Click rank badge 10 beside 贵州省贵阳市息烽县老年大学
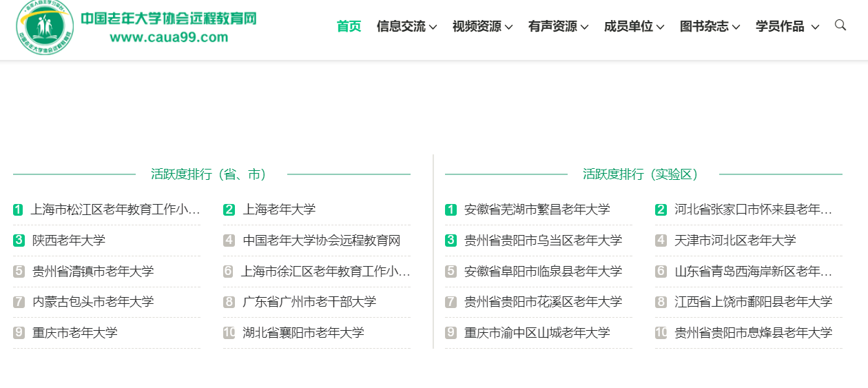This screenshot has width=868, height=388. (x=661, y=333)
